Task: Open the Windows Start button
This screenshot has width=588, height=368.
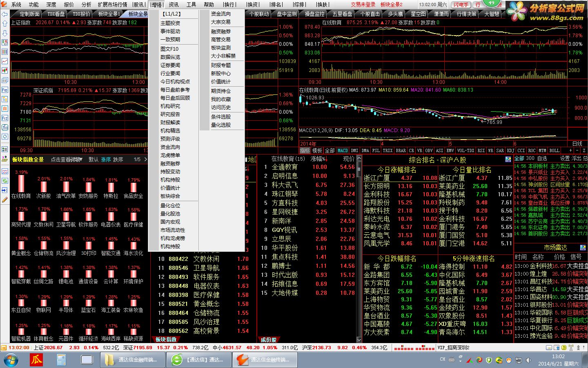Action: pos(11,360)
